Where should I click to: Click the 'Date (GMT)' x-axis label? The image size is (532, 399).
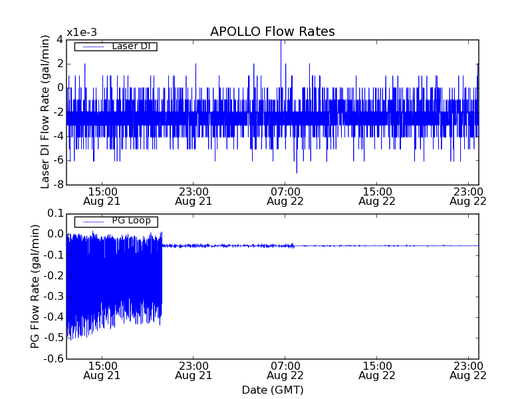(273, 390)
